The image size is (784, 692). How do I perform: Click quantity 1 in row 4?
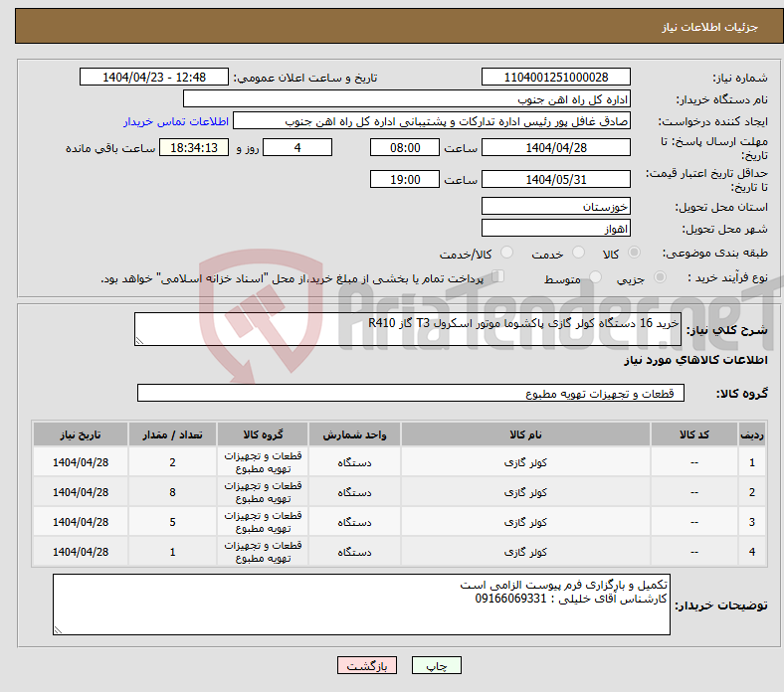pyautogui.click(x=172, y=552)
